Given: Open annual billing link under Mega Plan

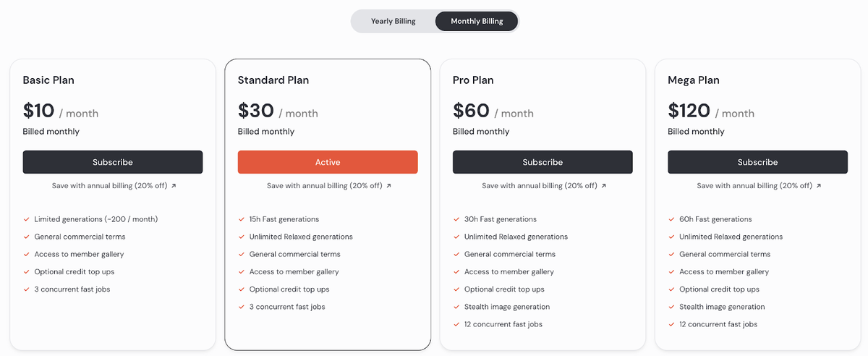Looking at the screenshot, I should tap(754, 186).
